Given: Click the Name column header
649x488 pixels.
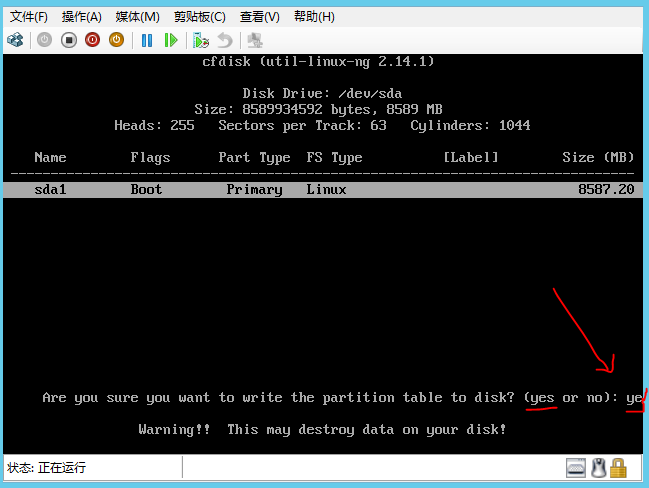Looking at the screenshot, I should tap(50, 157).
